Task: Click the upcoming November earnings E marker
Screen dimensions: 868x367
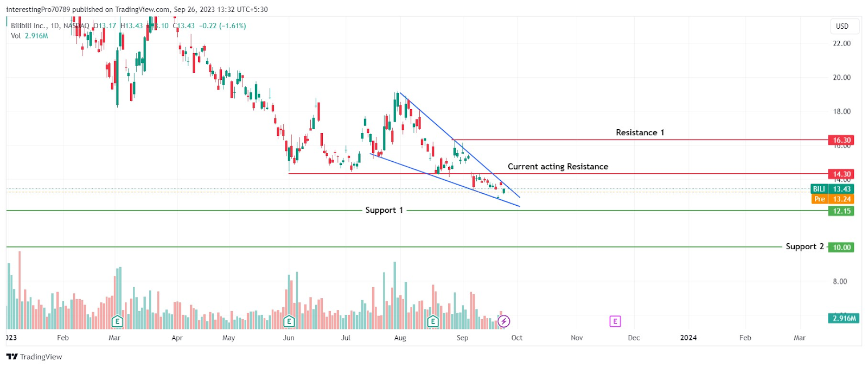Action: (x=615, y=321)
